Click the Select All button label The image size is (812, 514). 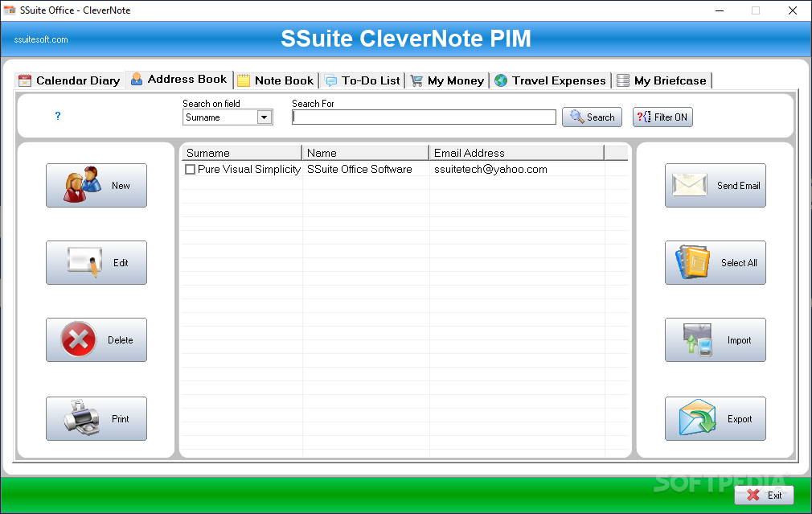coord(739,263)
